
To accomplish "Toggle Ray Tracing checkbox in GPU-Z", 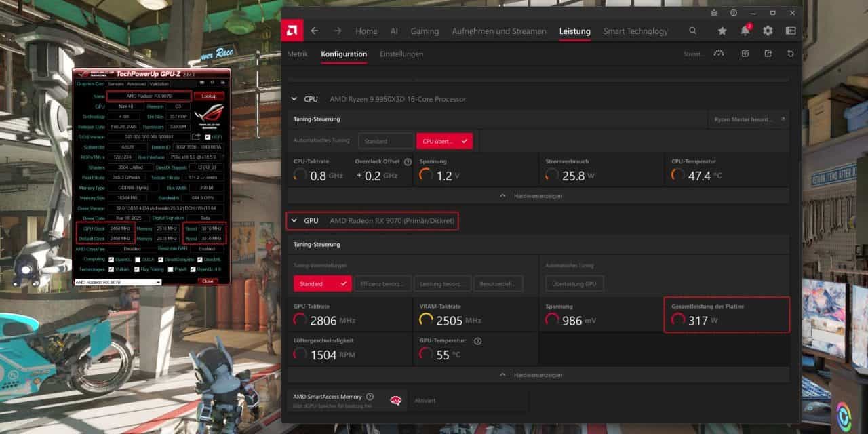I will pos(137,269).
